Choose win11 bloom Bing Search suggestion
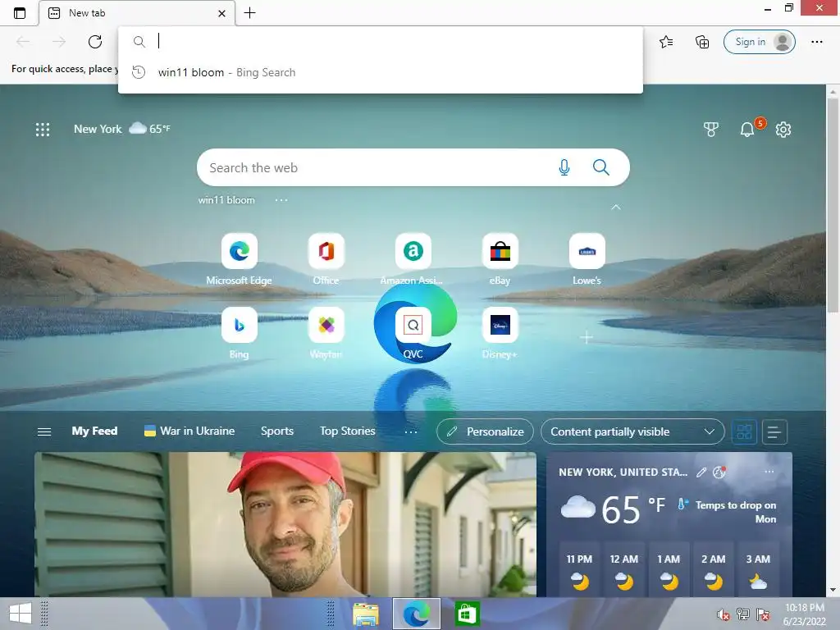Image resolution: width=840 pixels, height=630 pixels. click(x=381, y=72)
